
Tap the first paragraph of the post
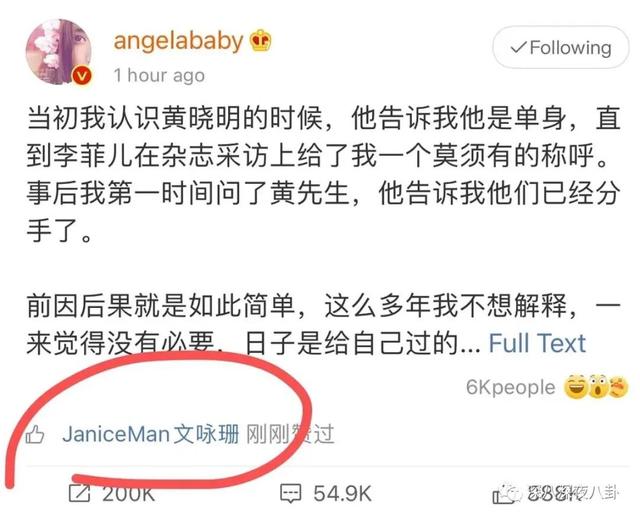coord(324,174)
